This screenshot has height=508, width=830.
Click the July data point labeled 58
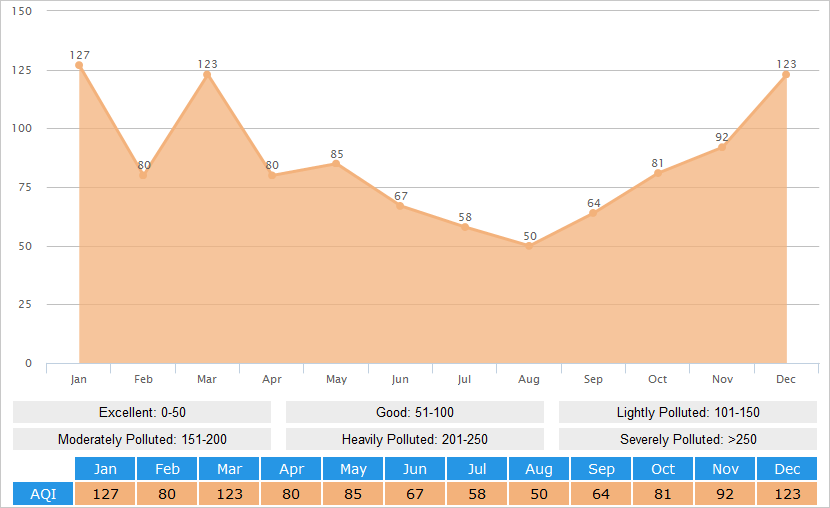(x=465, y=227)
